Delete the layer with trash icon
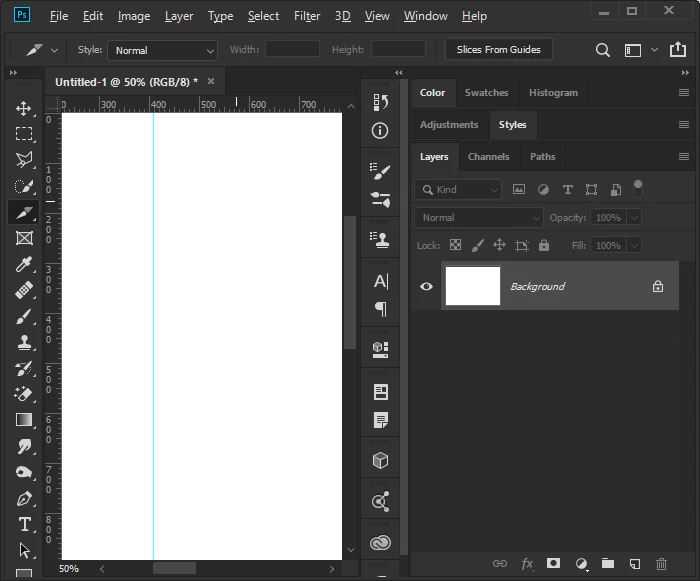The image size is (700, 581). 661,564
